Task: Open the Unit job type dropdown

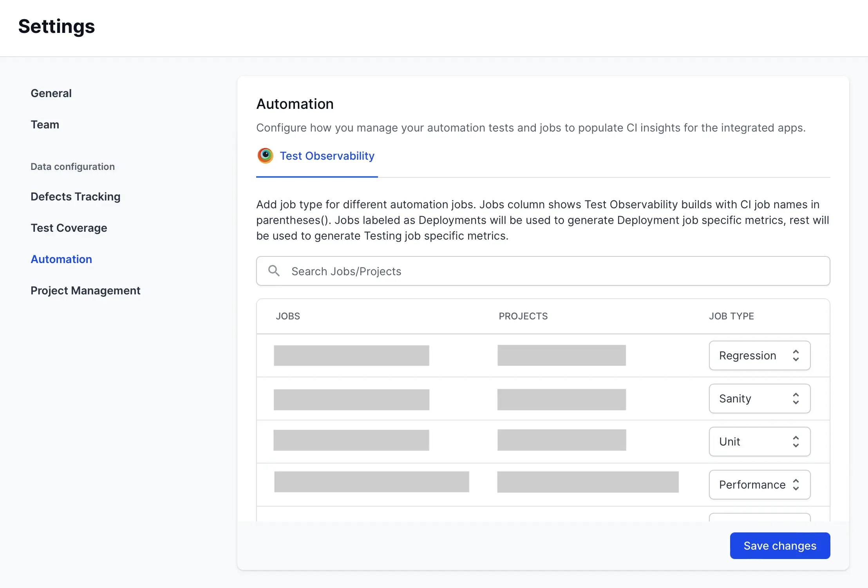Action: [759, 442]
